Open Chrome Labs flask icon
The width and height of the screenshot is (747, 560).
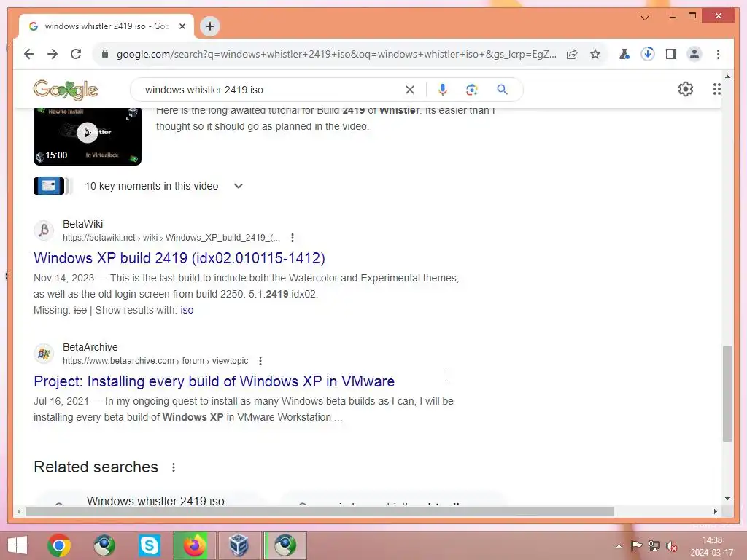(x=624, y=54)
